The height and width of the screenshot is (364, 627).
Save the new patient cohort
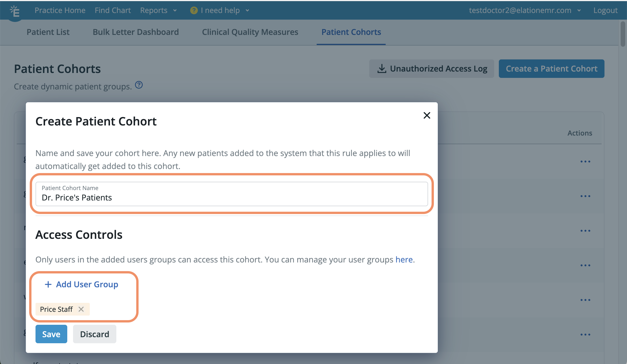51,334
